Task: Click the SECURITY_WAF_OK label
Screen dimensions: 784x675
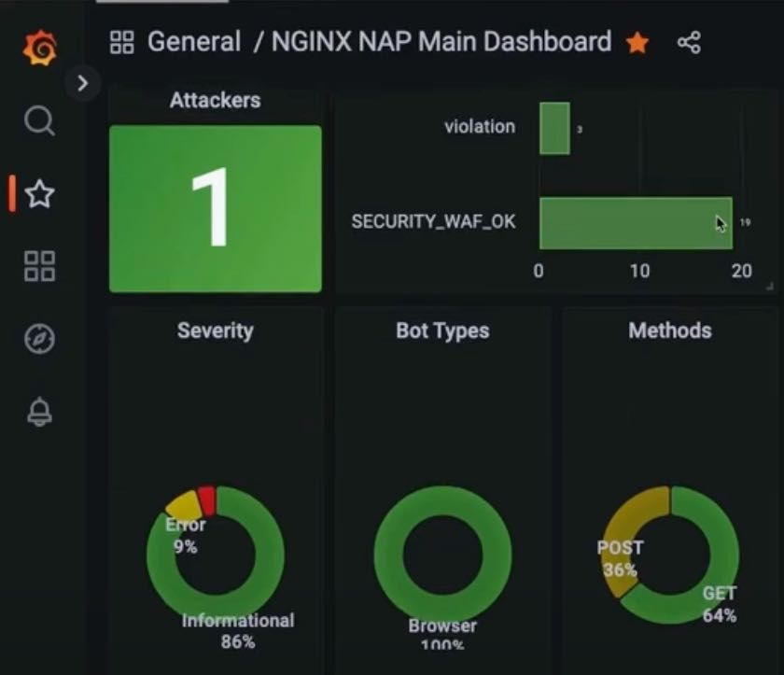Action: [x=433, y=221]
